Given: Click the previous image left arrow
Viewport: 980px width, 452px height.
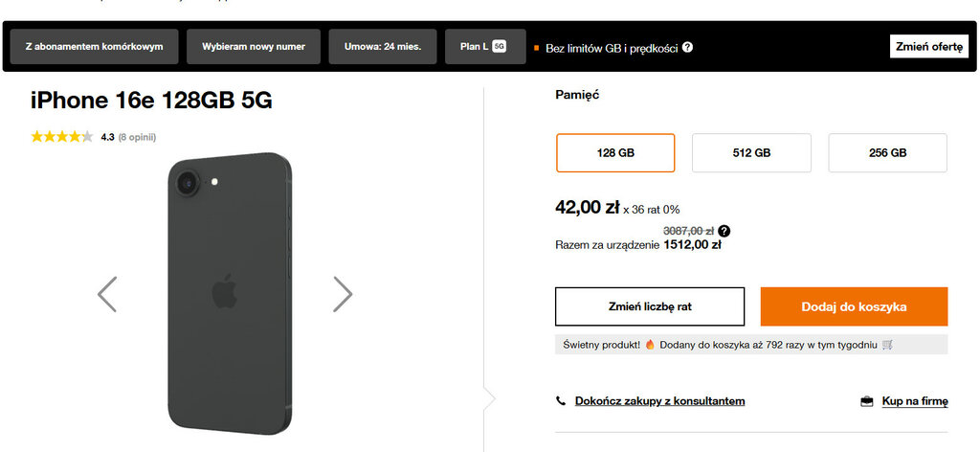Looking at the screenshot, I should [x=107, y=294].
